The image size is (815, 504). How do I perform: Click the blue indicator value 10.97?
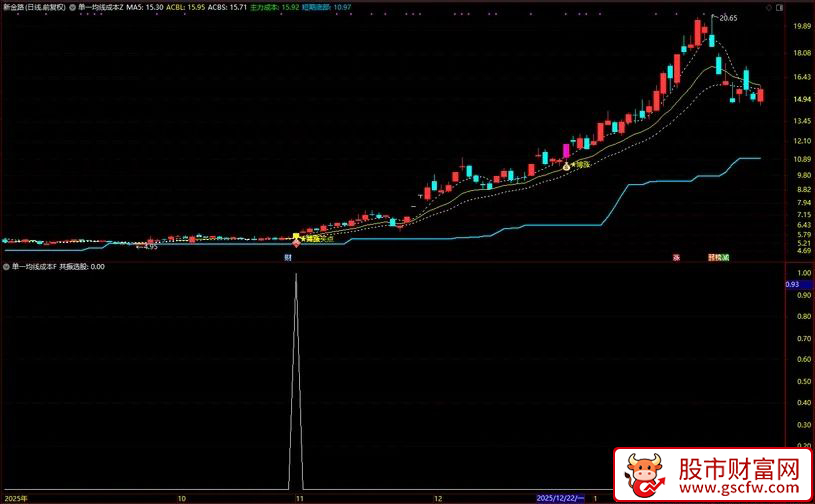point(326,8)
